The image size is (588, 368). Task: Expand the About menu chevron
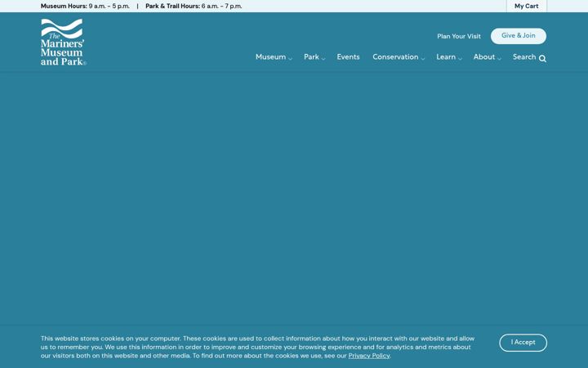tap(499, 59)
